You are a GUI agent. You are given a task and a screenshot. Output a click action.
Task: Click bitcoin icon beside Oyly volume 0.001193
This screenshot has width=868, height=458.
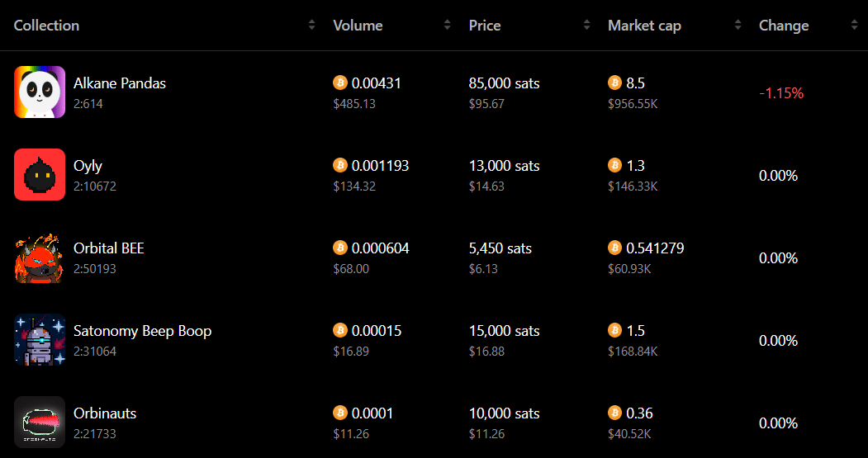tap(340, 165)
